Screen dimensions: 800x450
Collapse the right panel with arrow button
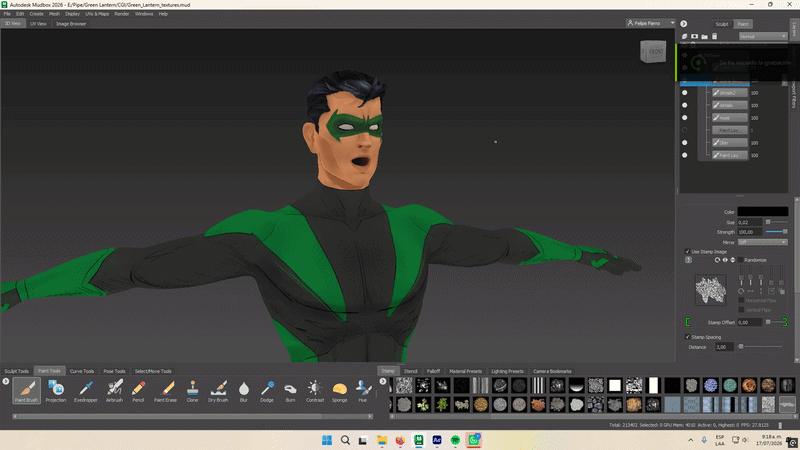coord(684,23)
